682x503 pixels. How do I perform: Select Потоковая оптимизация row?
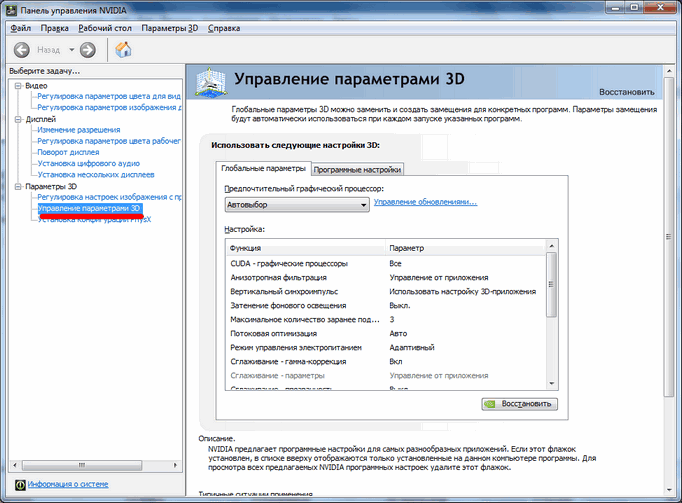(x=385, y=333)
